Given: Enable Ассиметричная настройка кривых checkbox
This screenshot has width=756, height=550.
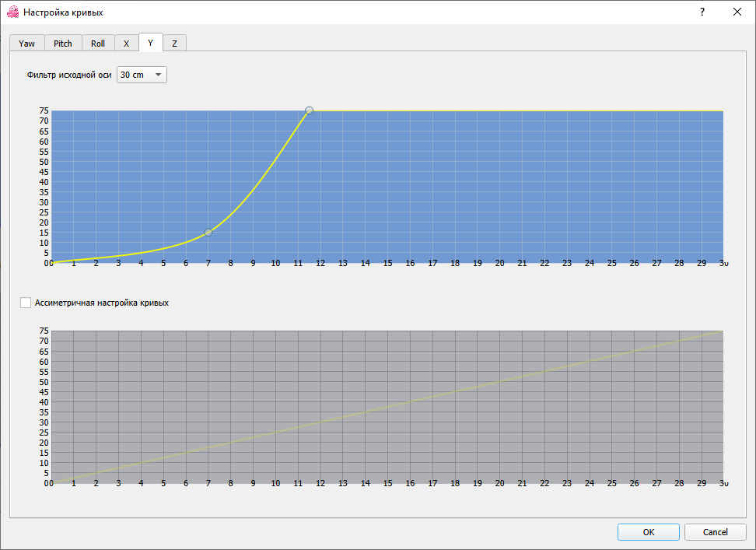Looking at the screenshot, I should (26, 303).
